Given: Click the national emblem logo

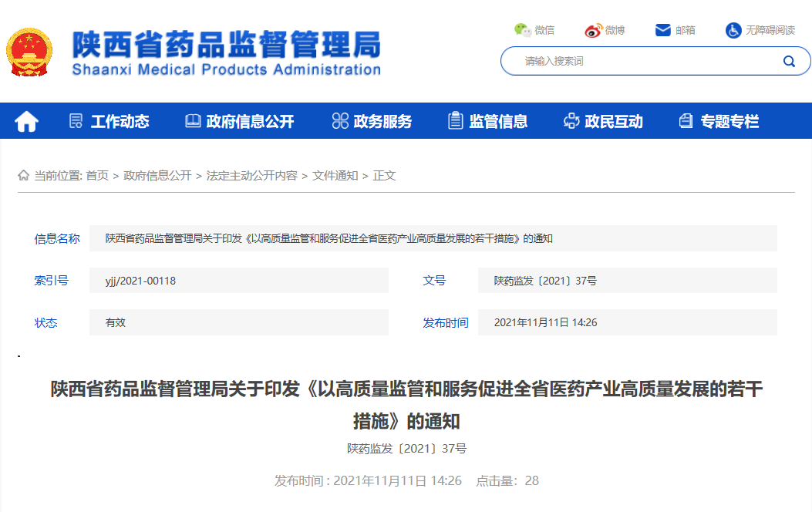Looking at the screenshot, I should coord(29,52).
